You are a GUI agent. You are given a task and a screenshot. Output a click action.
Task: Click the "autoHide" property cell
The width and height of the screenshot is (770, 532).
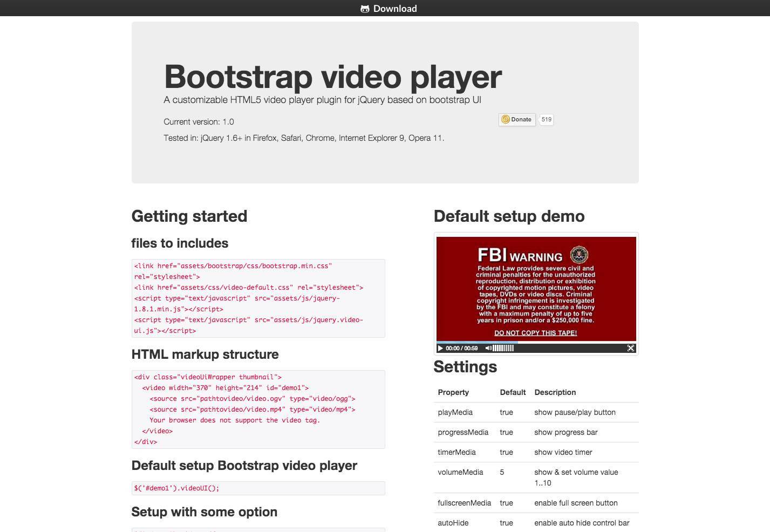(453, 523)
